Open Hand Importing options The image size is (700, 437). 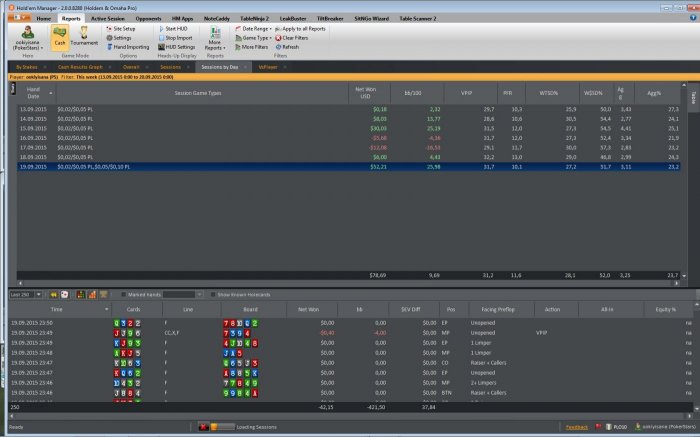coord(127,47)
